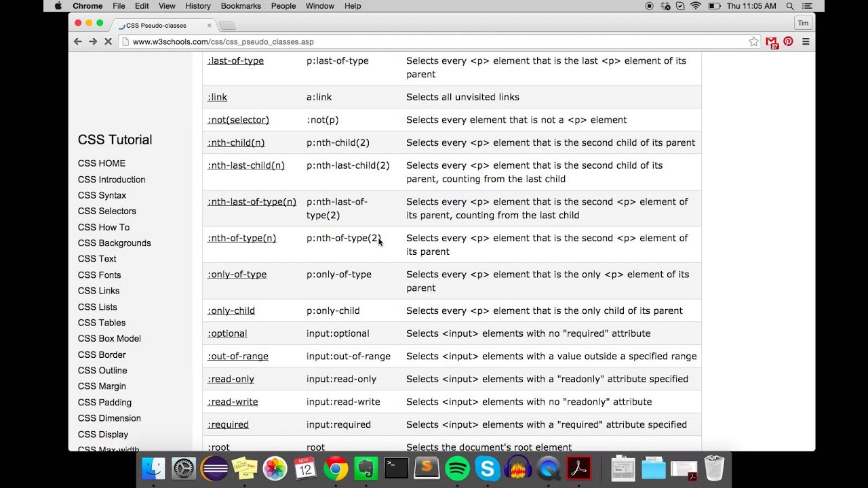Viewport: 868px width, 488px height.
Task: Open Stickies from the Dock
Action: point(245,468)
